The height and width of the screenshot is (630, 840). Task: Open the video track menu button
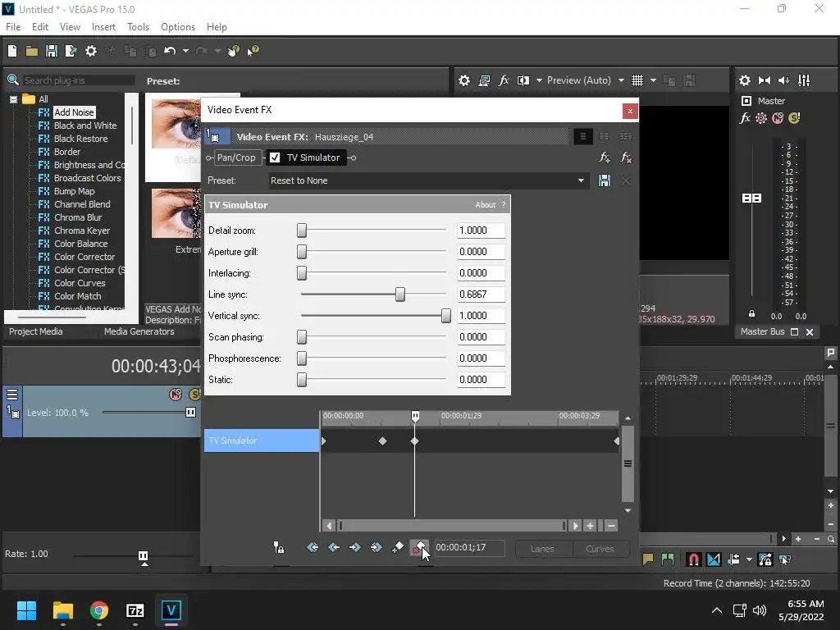pyautogui.click(x=11, y=395)
